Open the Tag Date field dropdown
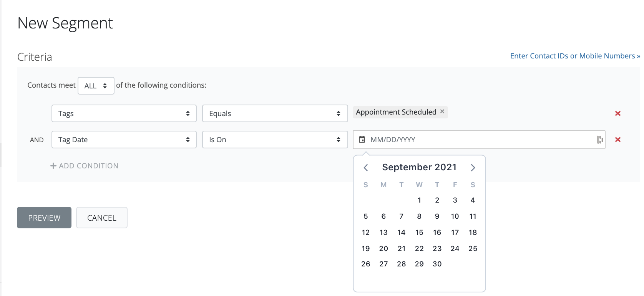Viewport: 644px width, 296px height. click(x=124, y=140)
